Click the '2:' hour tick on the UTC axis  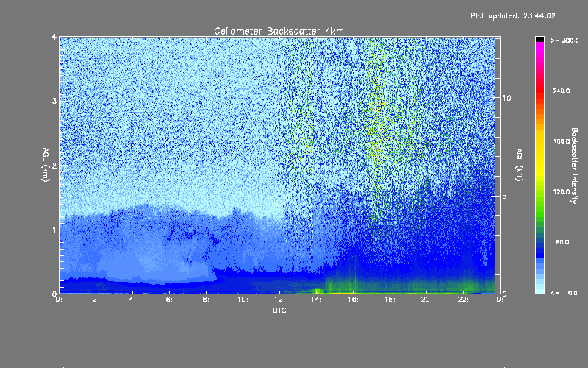point(96,300)
